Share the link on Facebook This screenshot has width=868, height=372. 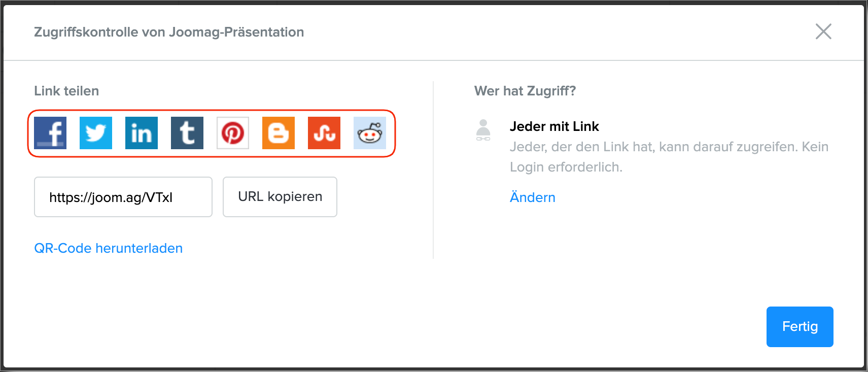pos(50,133)
